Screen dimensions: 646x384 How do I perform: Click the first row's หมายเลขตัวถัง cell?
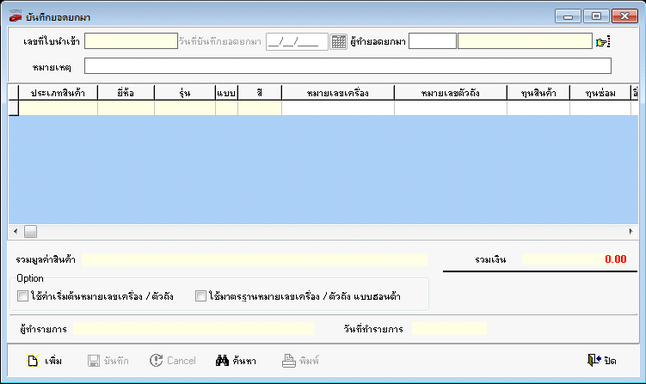[x=450, y=108]
